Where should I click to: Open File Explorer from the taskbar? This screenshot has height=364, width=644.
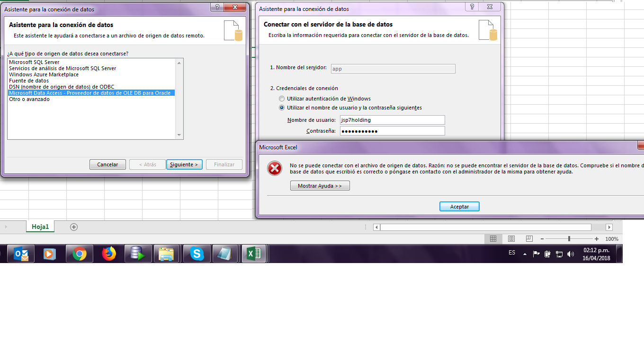[x=167, y=254]
